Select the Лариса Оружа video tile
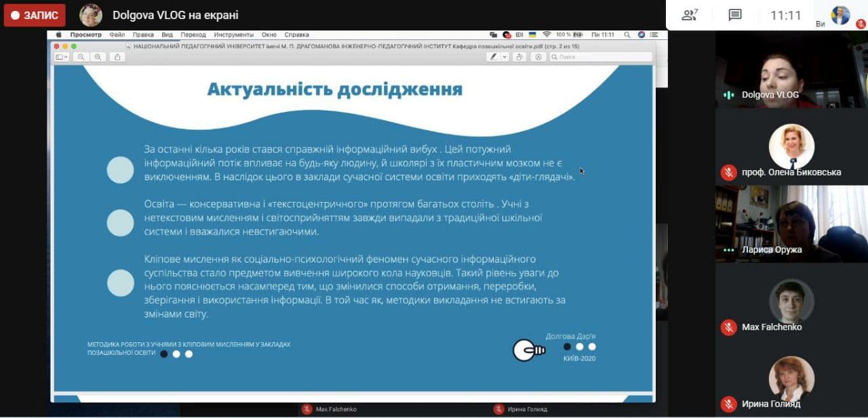868x418 pixels. point(791,224)
